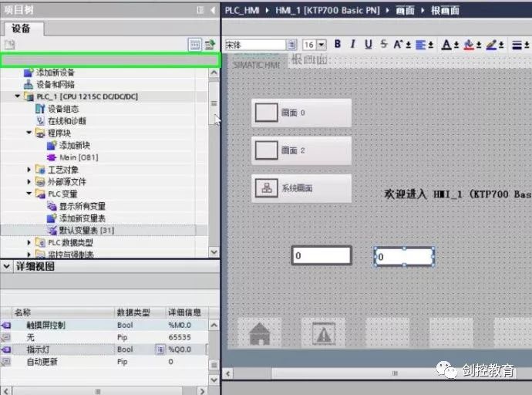Toggle Italic formatting button
Viewport: 532px width, 395px height.
353,44
